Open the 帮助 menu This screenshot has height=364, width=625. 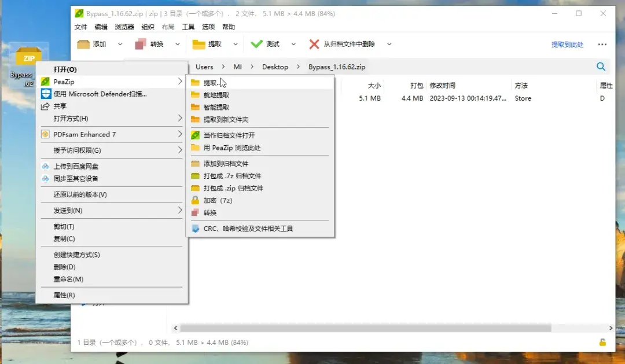pos(229,27)
